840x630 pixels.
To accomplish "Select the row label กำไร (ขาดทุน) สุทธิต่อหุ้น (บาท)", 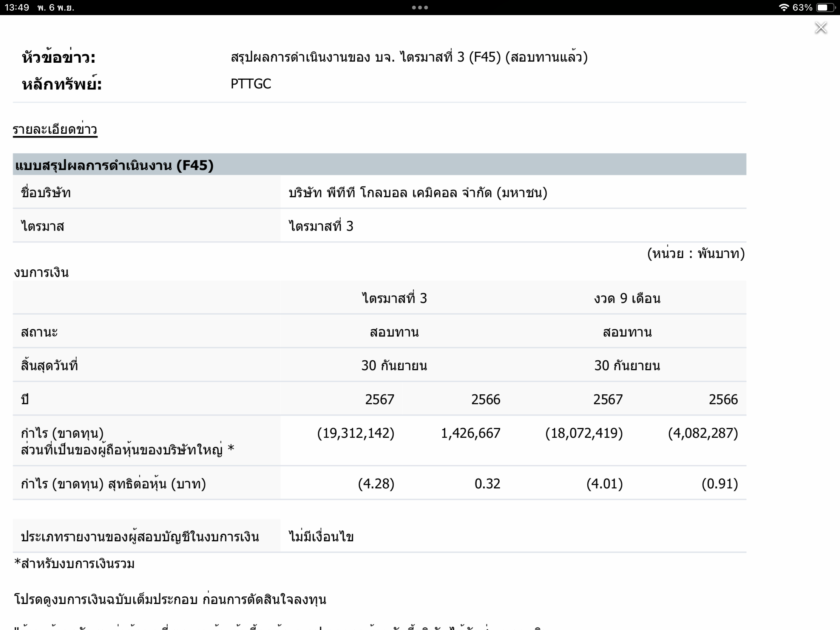I will coord(113,483).
